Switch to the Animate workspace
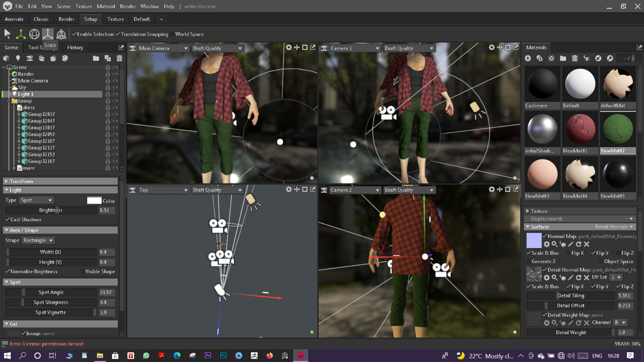Screen dimensions: 644x362 (x=14, y=19)
